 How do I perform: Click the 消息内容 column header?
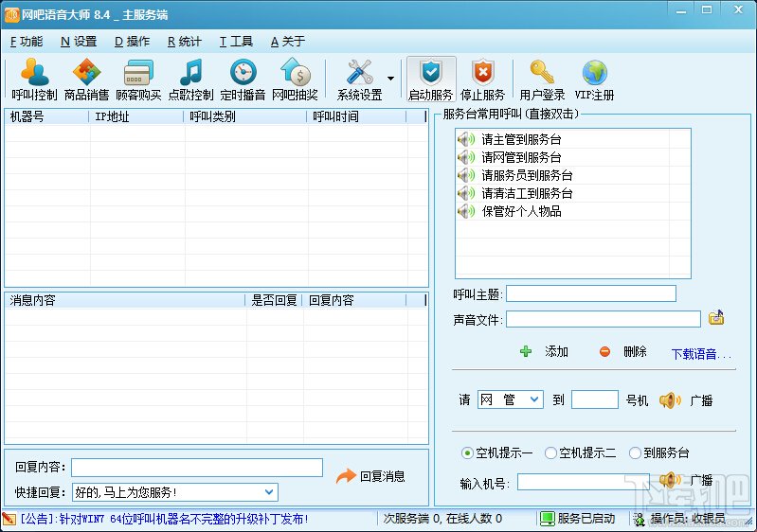124,300
